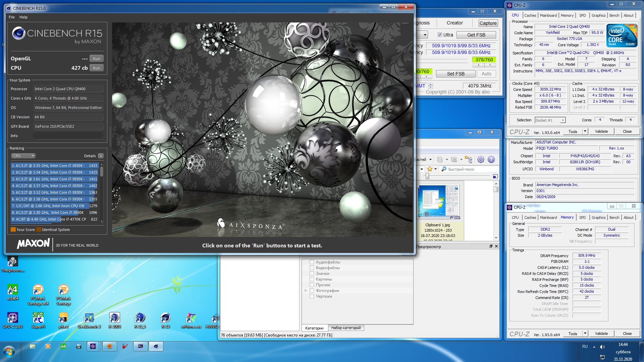Check the Видеофайлы category checkbox
The width and height of the screenshot is (644, 362).
click(312, 268)
